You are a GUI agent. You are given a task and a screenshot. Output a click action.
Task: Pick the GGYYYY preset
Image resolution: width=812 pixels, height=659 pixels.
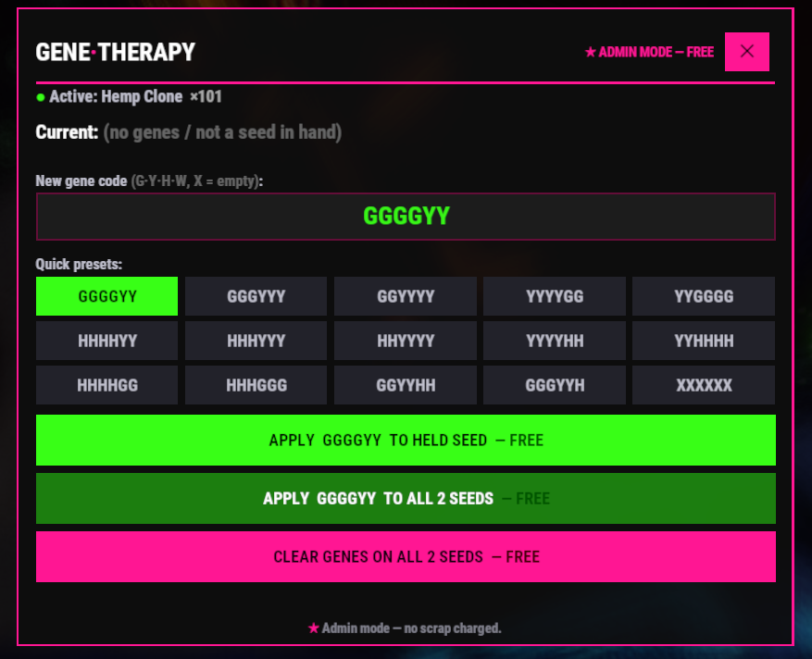coord(406,296)
